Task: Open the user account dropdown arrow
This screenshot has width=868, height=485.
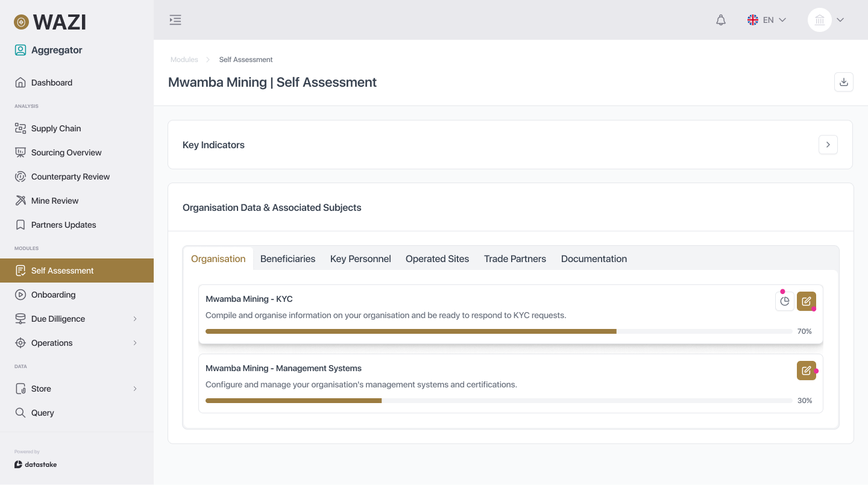Action: click(x=840, y=20)
